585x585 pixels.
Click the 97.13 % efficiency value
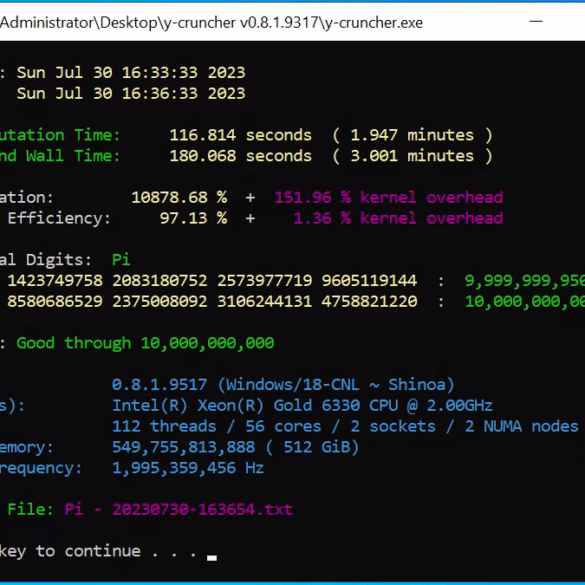[x=193, y=218]
